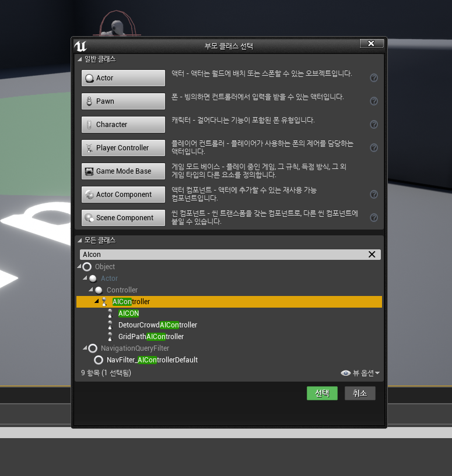
Task: Pick the Game Mode Base class button
Action: (123, 171)
